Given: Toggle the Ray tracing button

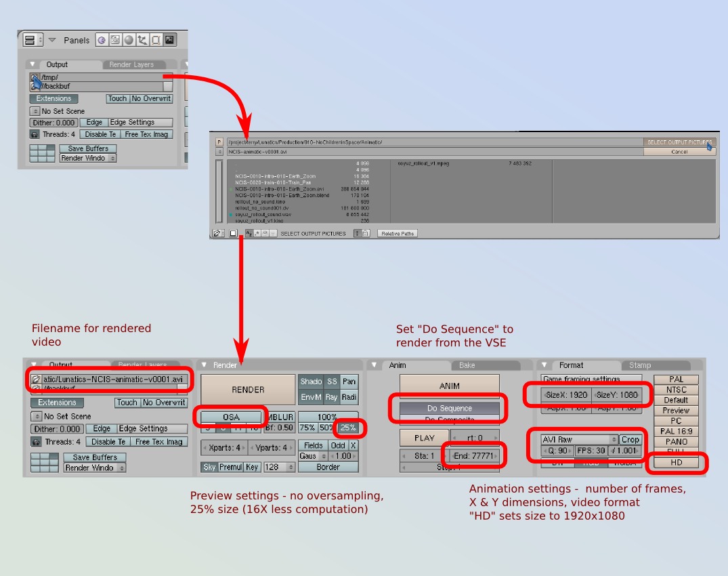Looking at the screenshot, I should 331,397.
